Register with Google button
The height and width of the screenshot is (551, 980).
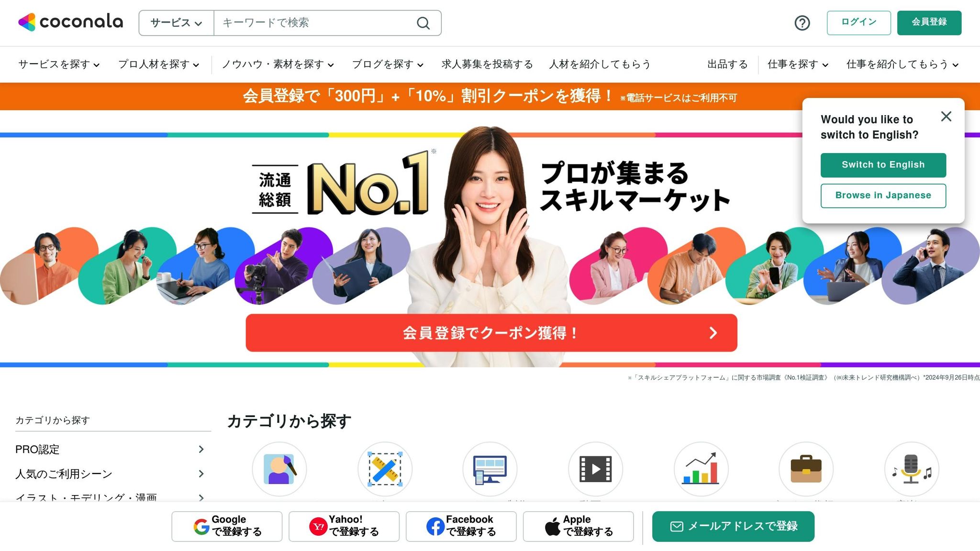tap(227, 526)
